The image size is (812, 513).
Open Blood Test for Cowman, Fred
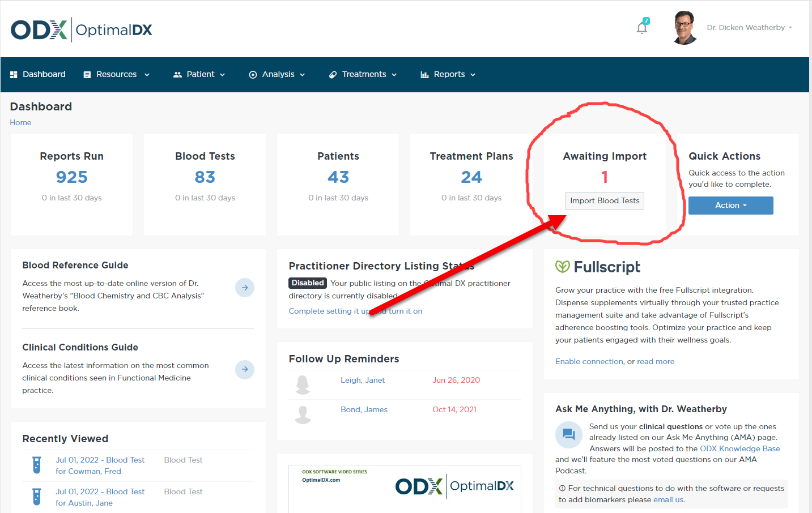click(100, 465)
